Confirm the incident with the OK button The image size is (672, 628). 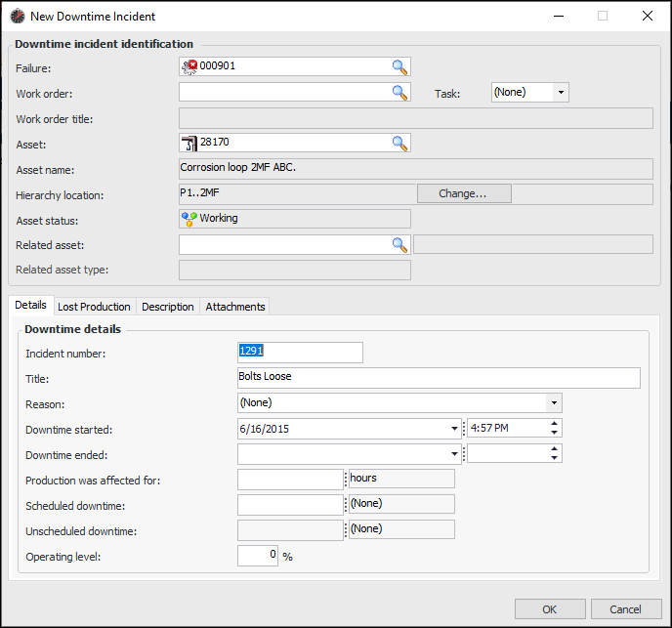tap(549, 609)
